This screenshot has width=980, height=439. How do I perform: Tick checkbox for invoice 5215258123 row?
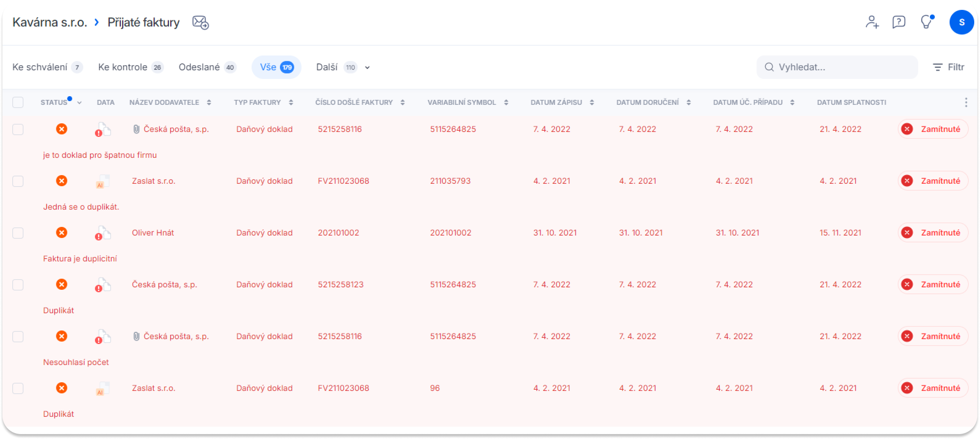(18, 285)
